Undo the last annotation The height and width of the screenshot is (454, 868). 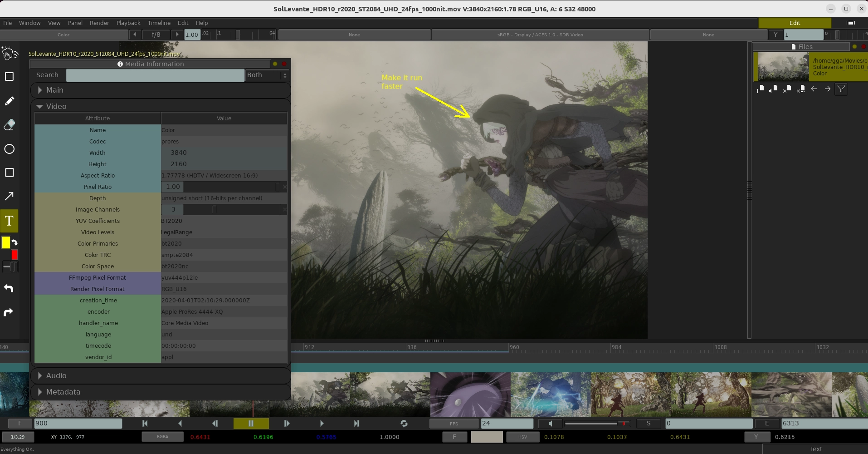tap(9, 288)
